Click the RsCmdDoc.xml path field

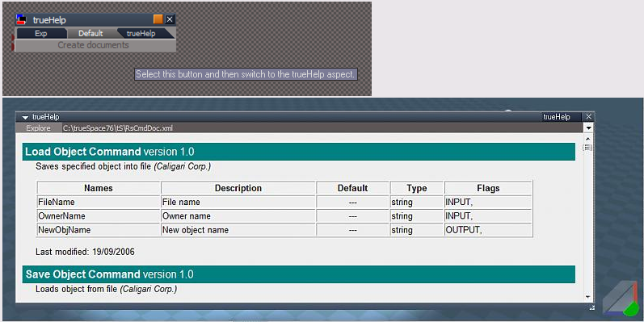tap(322, 128)
